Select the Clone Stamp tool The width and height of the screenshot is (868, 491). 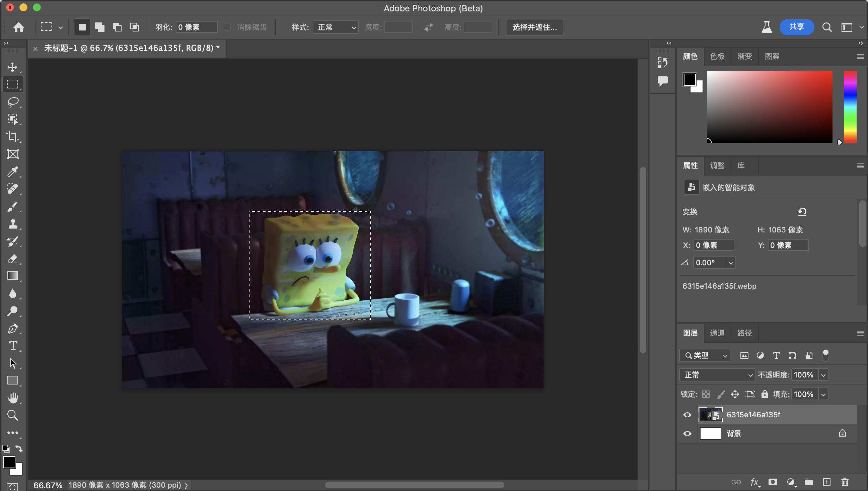click(x=13, y=224)
